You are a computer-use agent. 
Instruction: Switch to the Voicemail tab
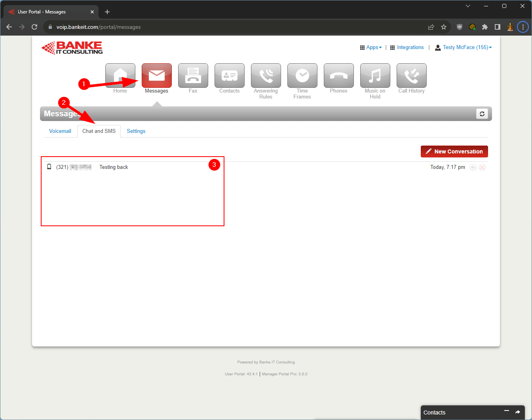tap(60, 131)
